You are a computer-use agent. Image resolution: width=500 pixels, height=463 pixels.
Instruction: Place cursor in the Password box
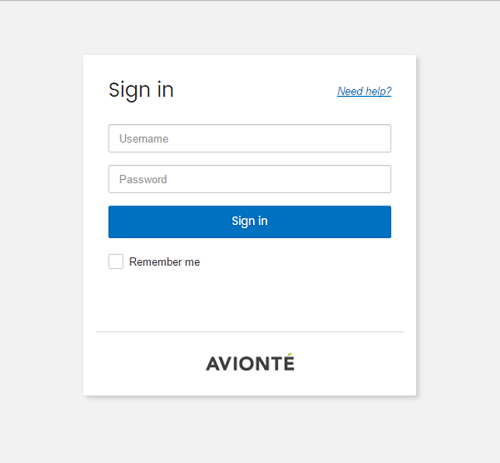click(x=250, y=179)
